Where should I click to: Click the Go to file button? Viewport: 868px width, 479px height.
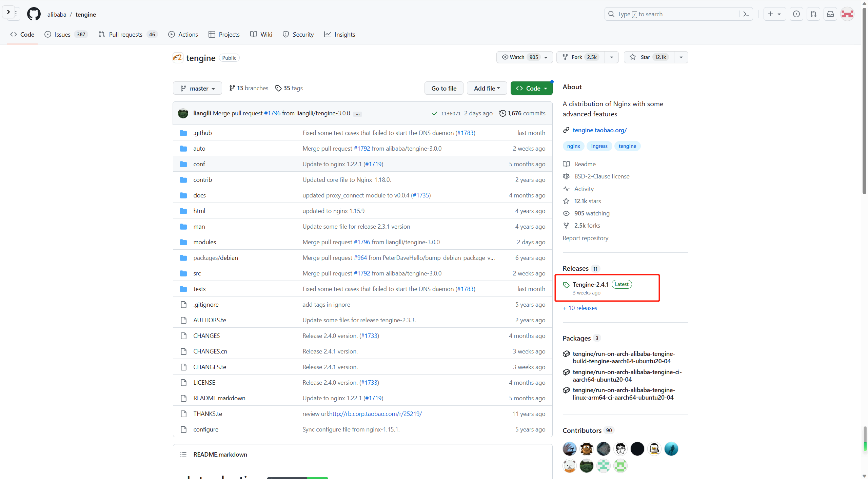tap(444, 88)
